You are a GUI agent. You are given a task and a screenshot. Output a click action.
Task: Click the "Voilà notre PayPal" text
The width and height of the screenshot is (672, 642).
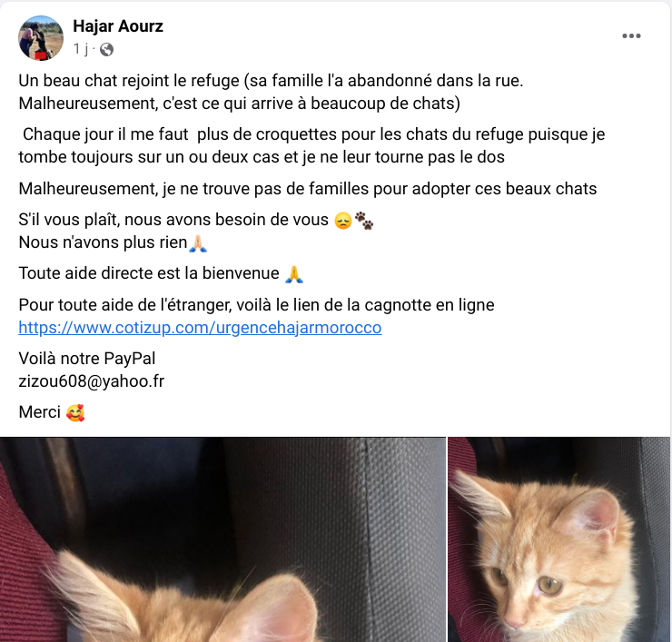(x=87, y=359)
